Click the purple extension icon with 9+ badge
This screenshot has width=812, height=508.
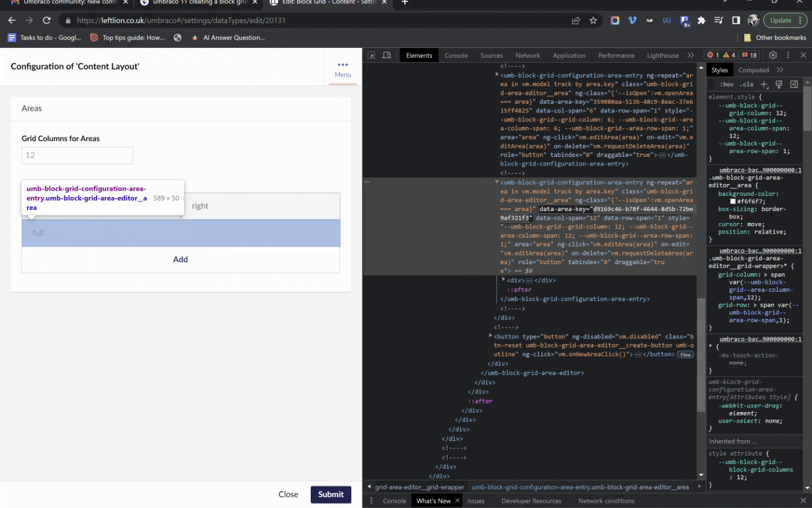(685, 21)
